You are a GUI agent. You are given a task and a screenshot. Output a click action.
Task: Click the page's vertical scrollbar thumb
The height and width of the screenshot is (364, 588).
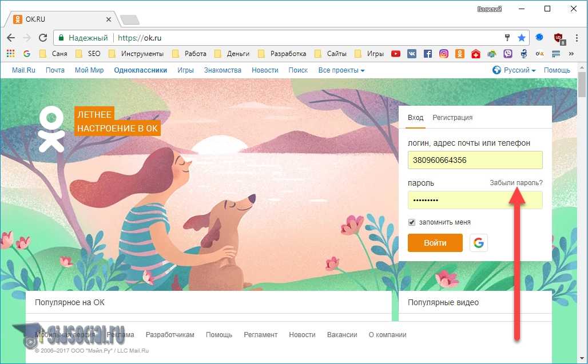click(582, 84)
